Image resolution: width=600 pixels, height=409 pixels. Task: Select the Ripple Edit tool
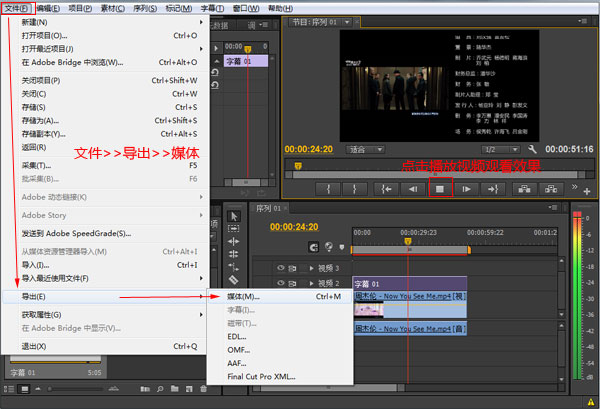pos(234,241)
